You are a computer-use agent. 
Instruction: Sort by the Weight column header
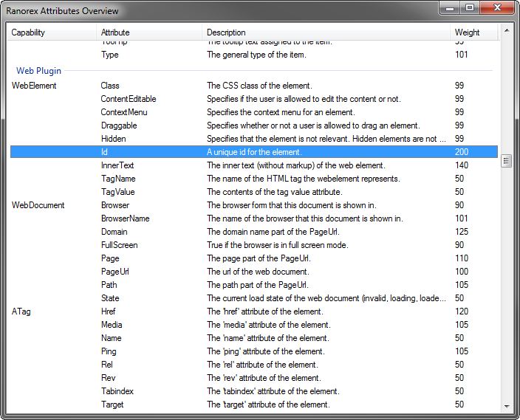[x=474, y=32]
